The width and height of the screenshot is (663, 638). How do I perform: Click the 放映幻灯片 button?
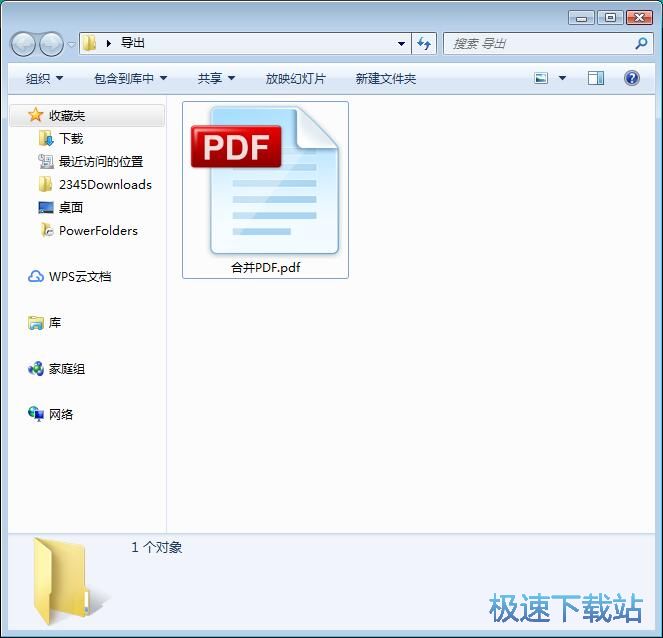pos(296,78)
